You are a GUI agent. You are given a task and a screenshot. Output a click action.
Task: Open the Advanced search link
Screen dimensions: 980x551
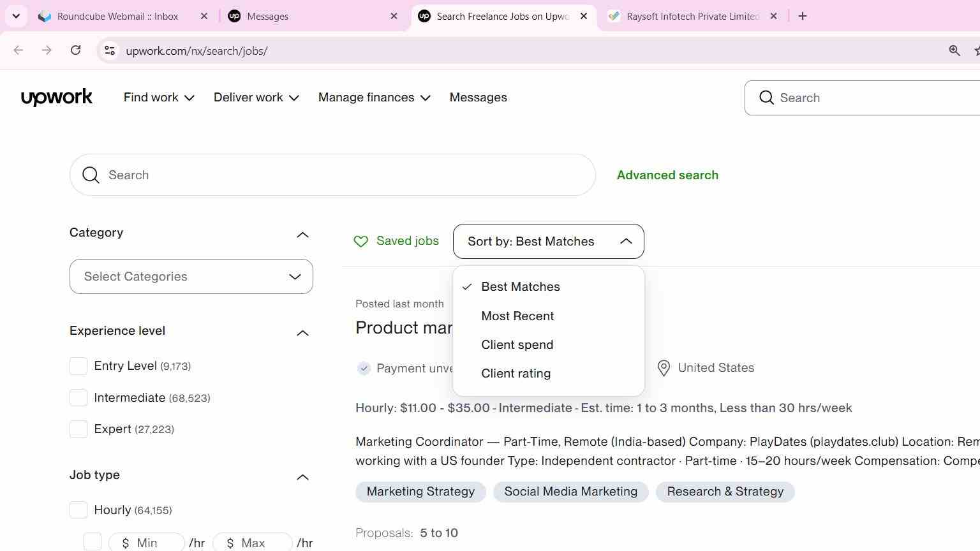coord(667,175)
